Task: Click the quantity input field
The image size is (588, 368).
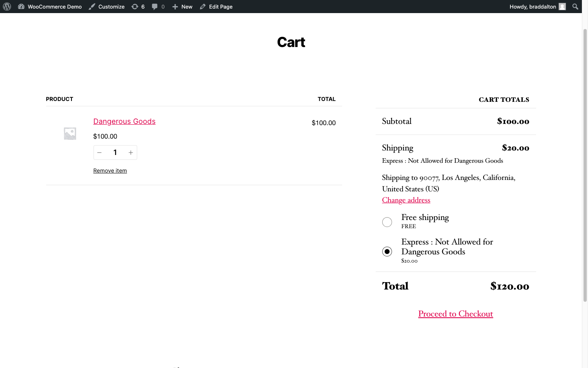Action: click(115, 153)
